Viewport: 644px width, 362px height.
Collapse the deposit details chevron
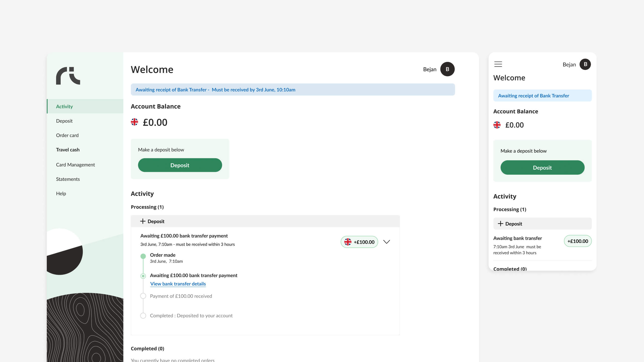386,242
